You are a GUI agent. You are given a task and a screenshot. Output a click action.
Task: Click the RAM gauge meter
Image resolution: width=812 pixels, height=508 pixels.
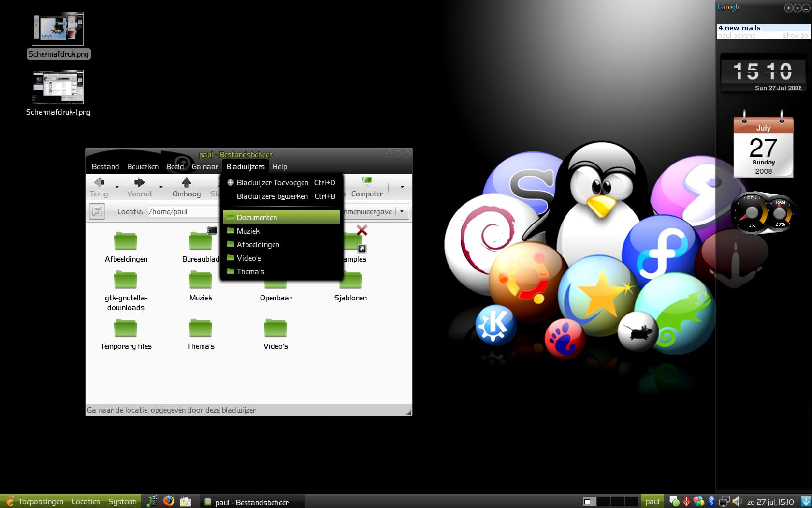click(780, 213)
